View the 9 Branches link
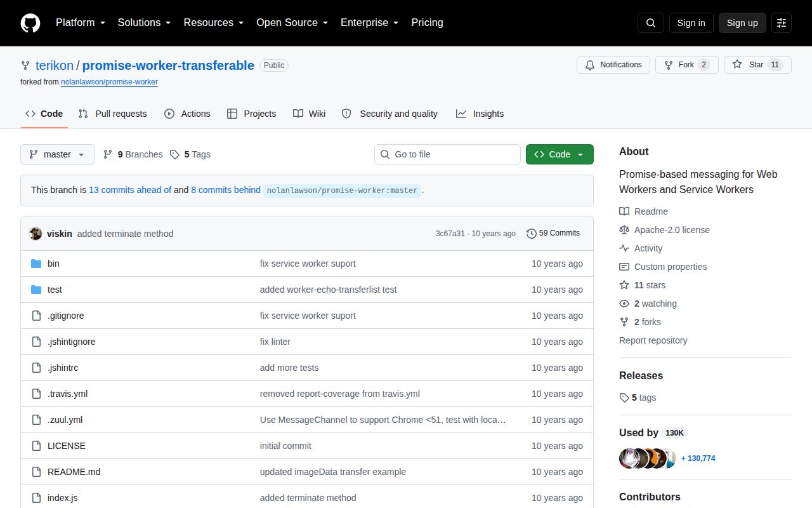Image resolution: width=812 pixels, height=508 pixels. click(x=133, y=154)
